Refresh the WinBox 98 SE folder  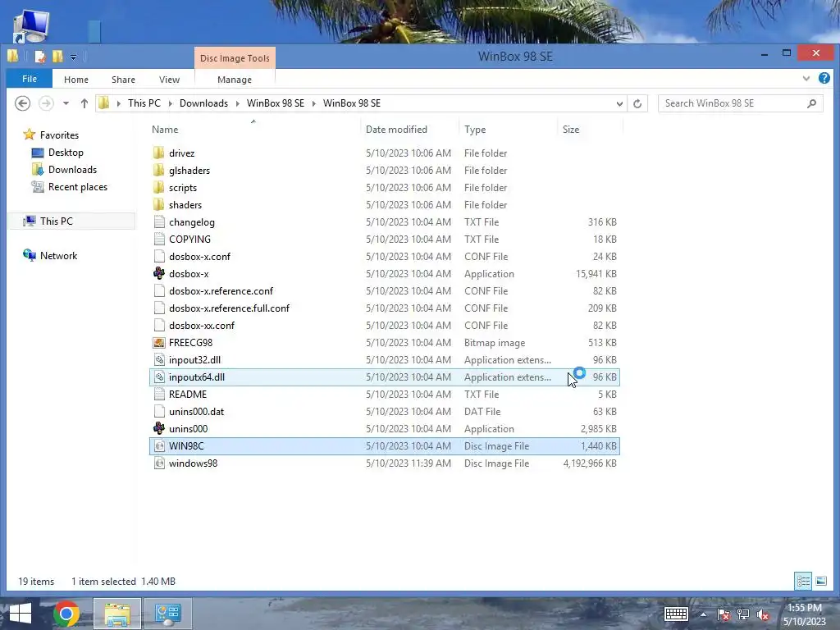coord(637,103)
